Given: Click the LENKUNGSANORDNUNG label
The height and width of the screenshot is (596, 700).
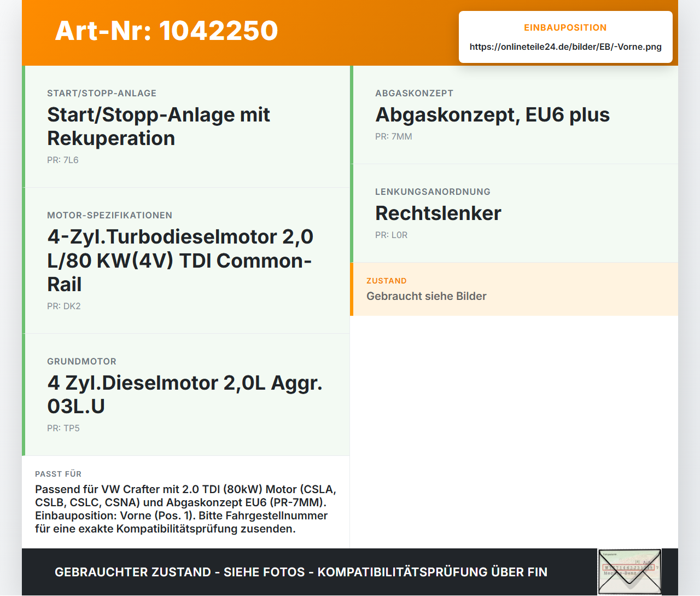Looking at the screenshot, I should pyautogui.click(x=433, y=192).
